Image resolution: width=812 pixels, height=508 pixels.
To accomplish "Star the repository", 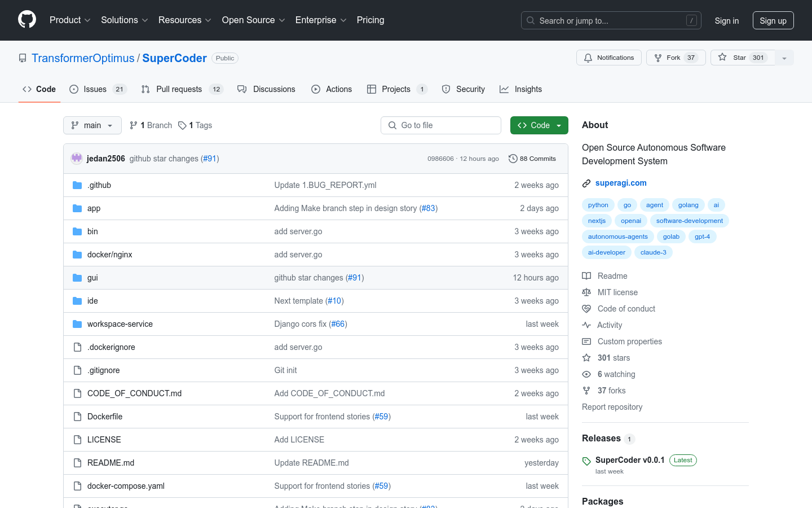I will [743, 58].
